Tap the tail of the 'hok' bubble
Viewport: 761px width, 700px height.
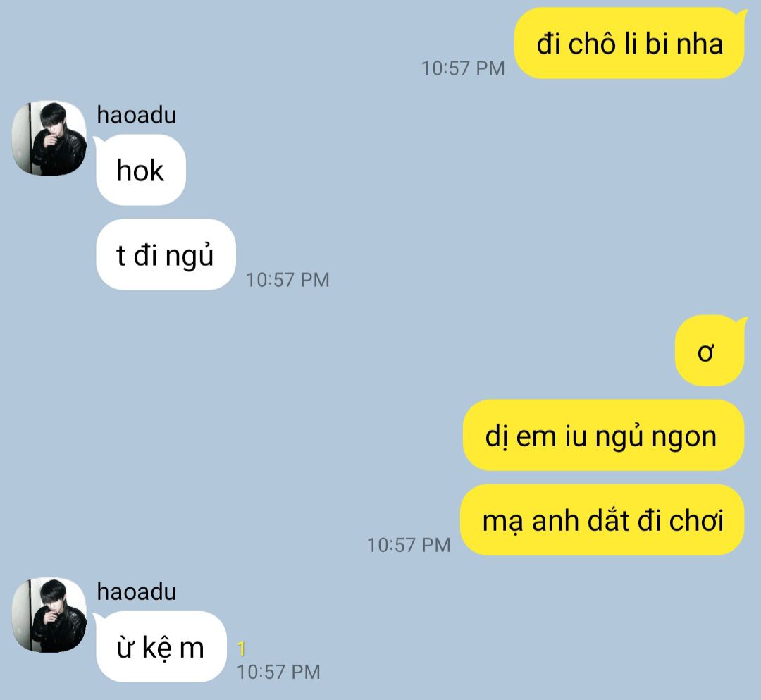[x=99, y=142]
